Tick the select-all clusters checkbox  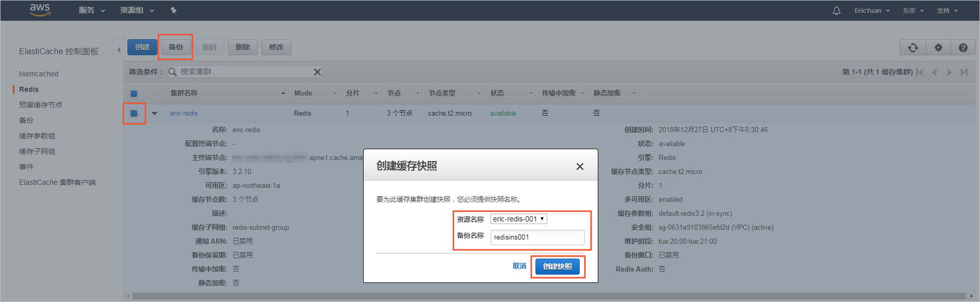pos(134,93)
